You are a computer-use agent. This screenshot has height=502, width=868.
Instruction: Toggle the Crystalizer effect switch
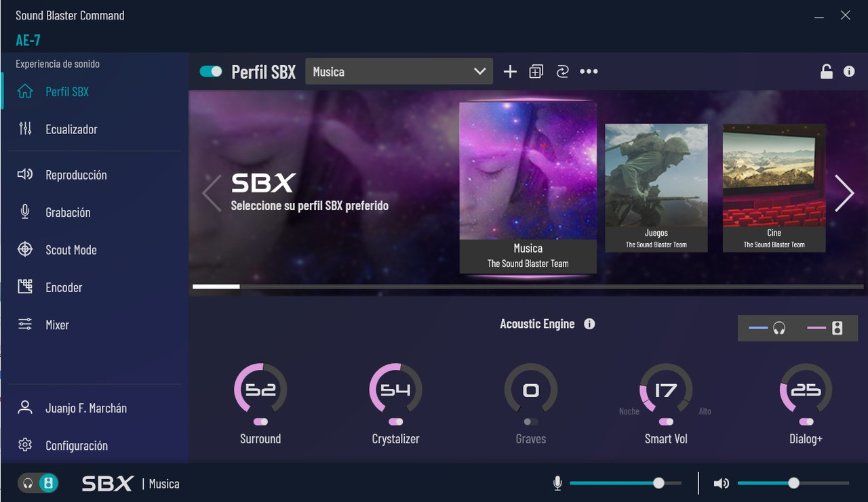coord(395,421)
